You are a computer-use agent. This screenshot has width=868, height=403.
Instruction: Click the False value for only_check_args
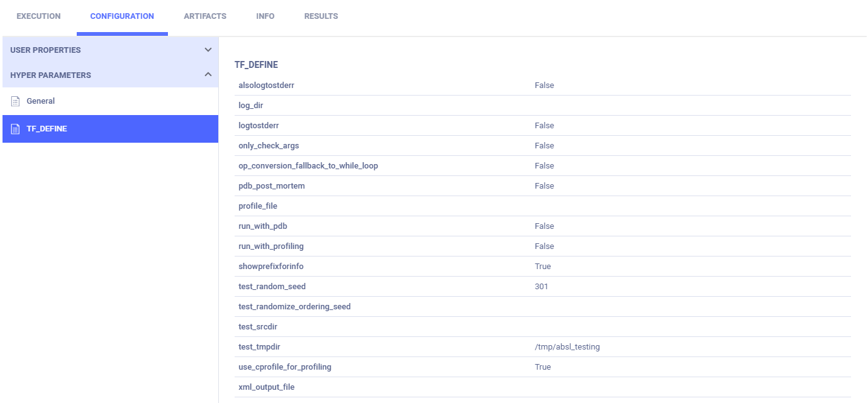pos(544,145)
